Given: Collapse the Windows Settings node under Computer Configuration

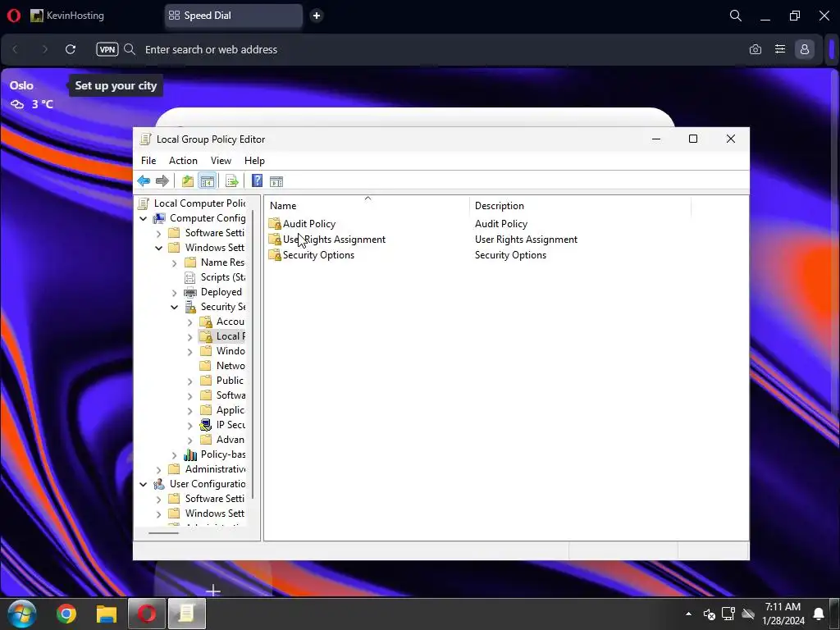Looking at the screenshot, I should coord(158,248).
